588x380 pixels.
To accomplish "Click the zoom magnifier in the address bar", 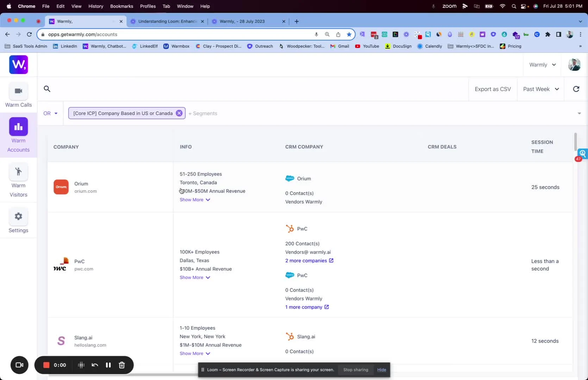I will (327, 34).
